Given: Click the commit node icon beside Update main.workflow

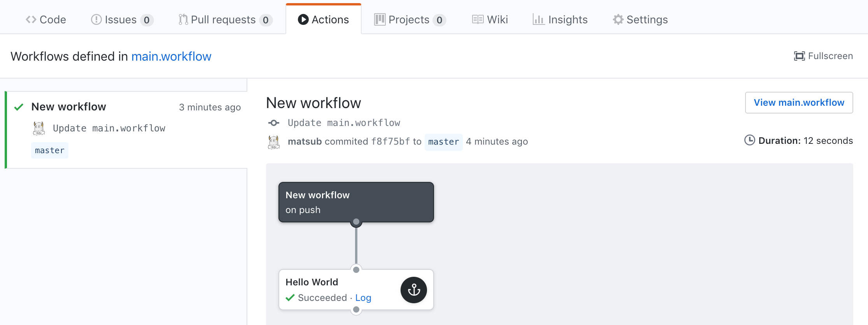Looking at the screenshot, I should pyautogui.click(x=274, y=123).
